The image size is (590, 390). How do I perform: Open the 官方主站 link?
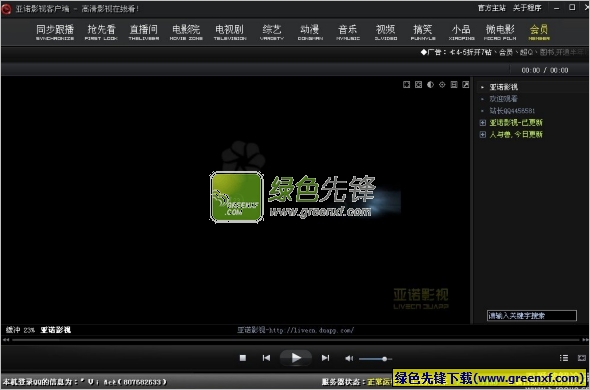click(x=491, y=8)
